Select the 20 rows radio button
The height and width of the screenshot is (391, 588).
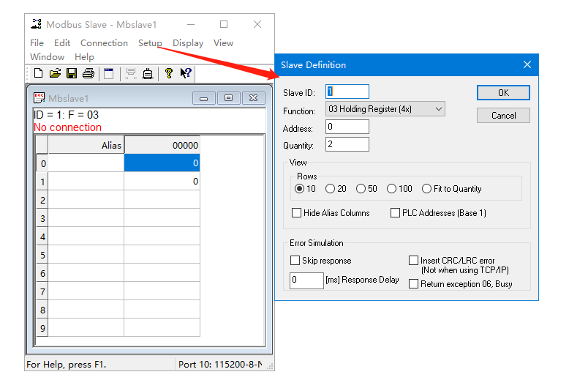point(331,189)
